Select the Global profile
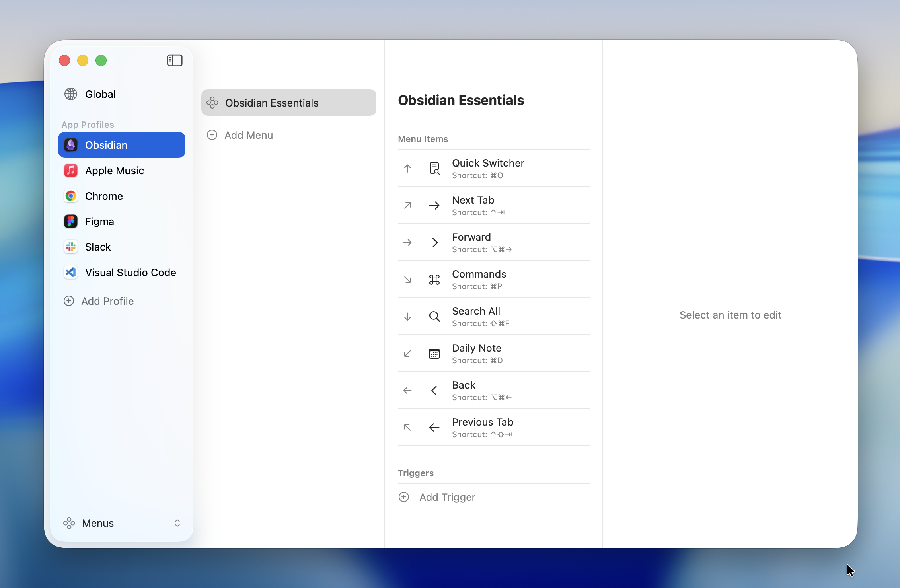The height and width of the screenshot is (588, 900). point(100,94)
